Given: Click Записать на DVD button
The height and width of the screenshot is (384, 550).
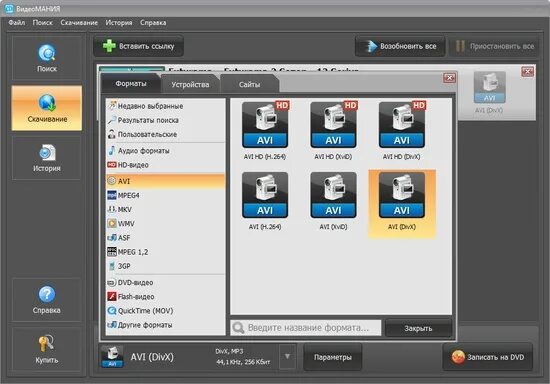Looking at the screenshot, I should click(x=488, y=357).
